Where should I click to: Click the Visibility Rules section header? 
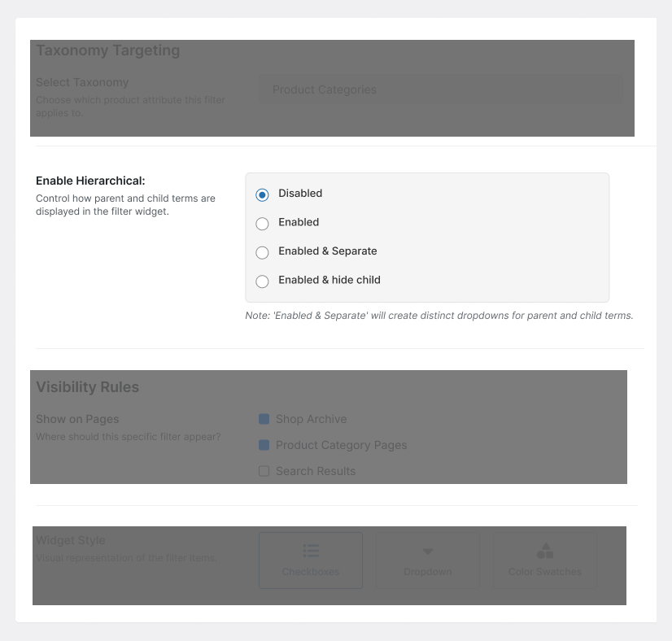[88, 387]
